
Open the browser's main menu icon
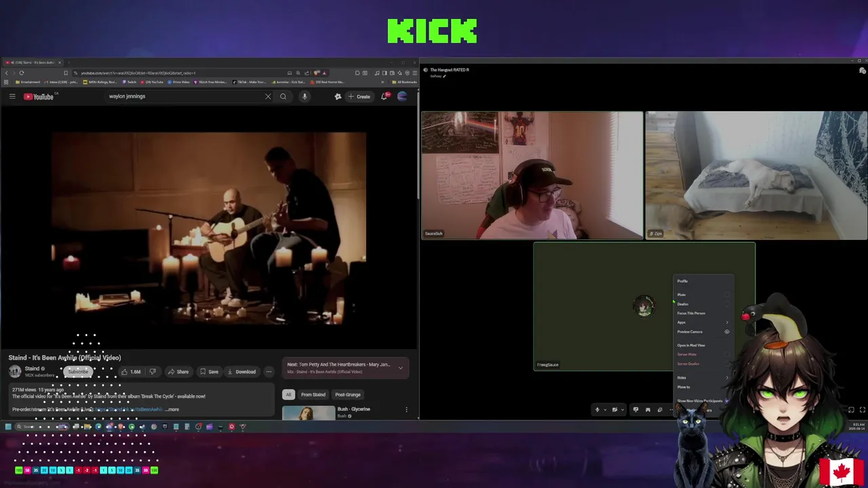(x=415, y=73)
